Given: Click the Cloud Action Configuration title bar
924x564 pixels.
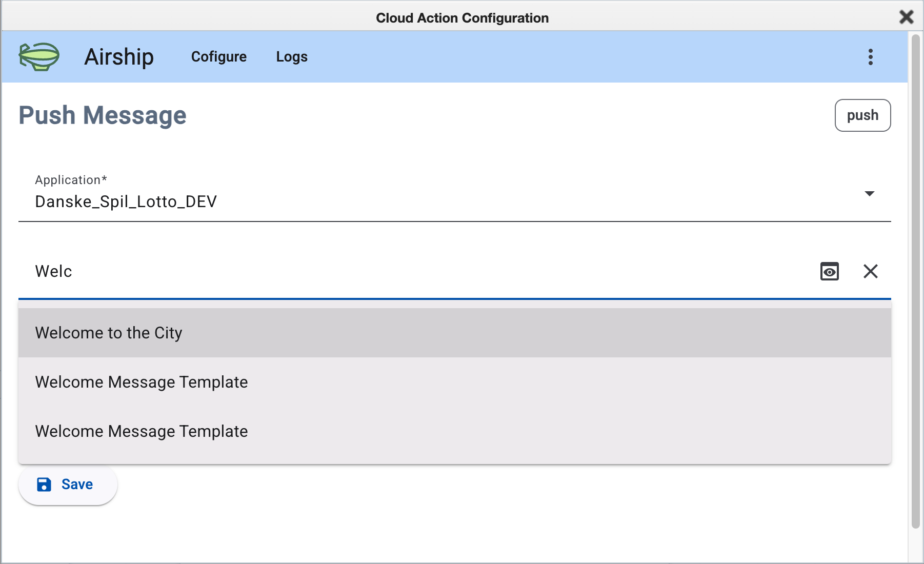Looking at the screenshot, I should tap(461, 18).
